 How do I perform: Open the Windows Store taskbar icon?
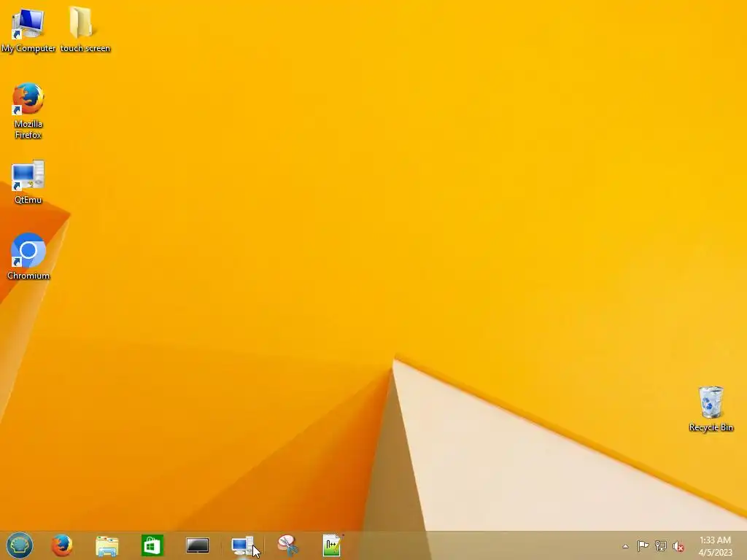point(152,545)
